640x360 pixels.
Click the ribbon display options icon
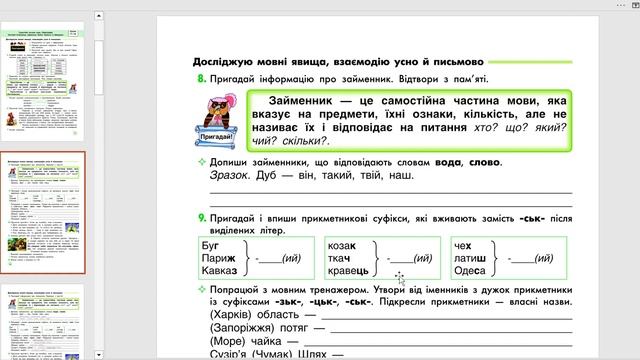tap(636, 5)
